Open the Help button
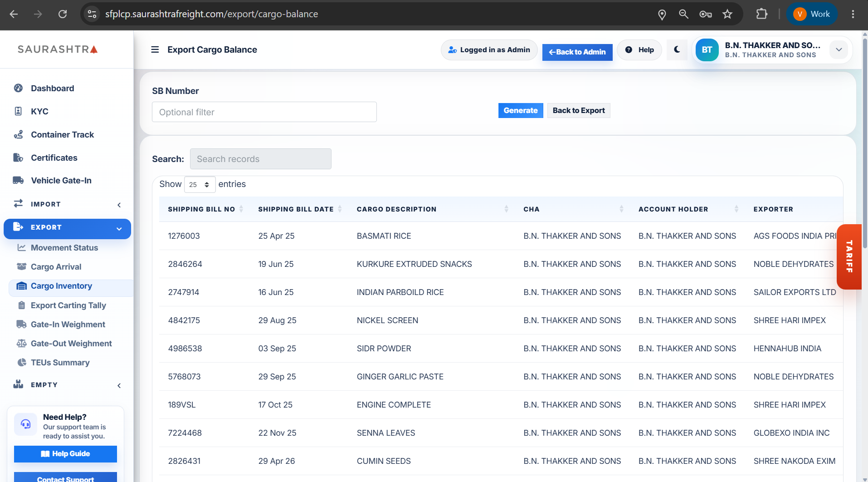Viewport: 868px width, 482px height. (639, 49)
